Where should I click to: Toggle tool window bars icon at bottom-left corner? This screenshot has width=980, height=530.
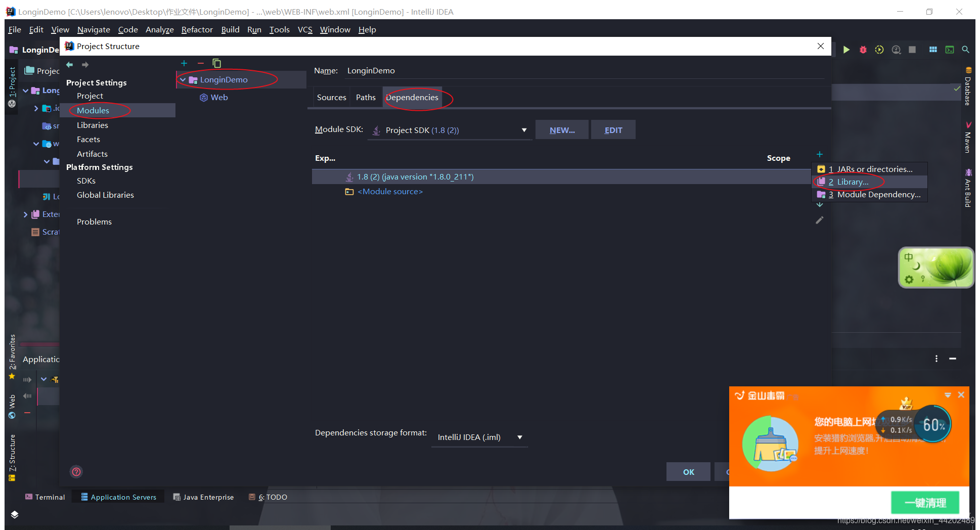pos(15,515)
